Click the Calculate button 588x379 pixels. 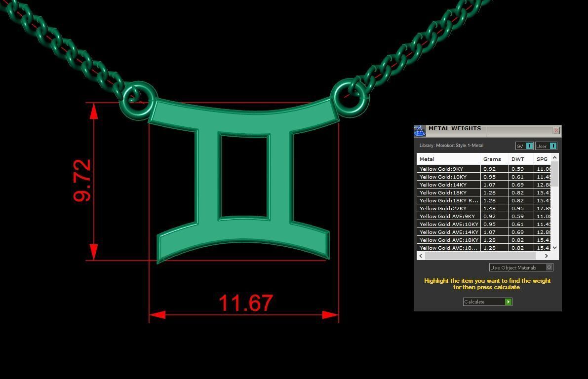tap(487, 302)
